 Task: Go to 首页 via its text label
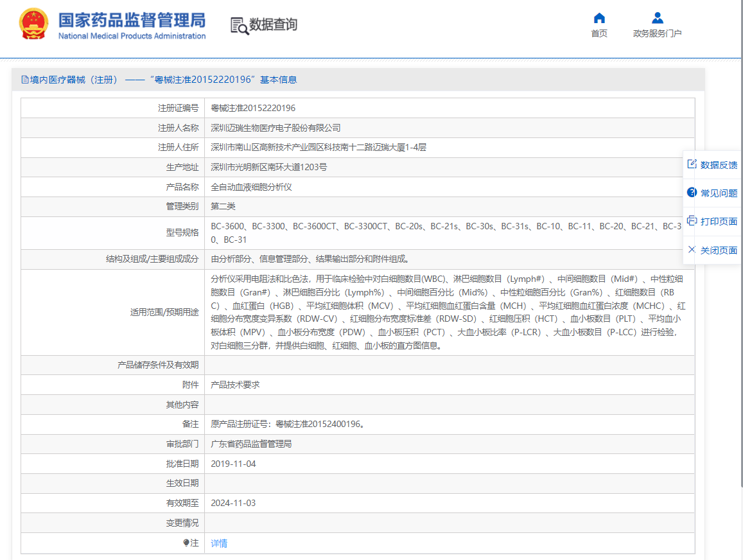click(x=599, y=34)
